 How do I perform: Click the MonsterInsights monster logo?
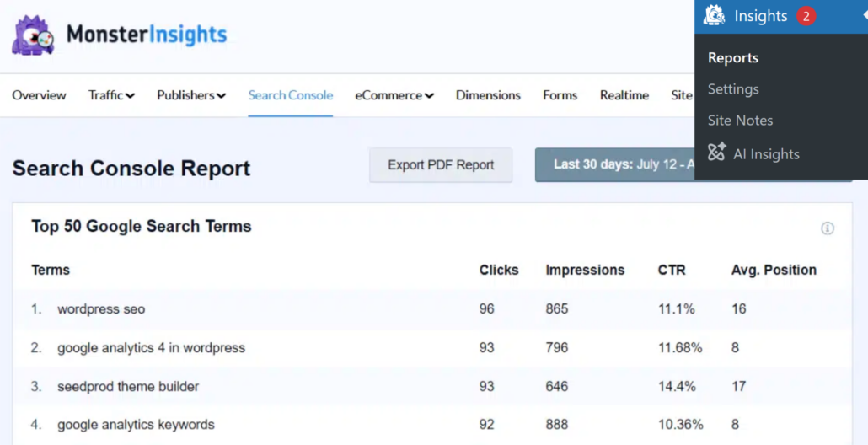click(33, 35)
